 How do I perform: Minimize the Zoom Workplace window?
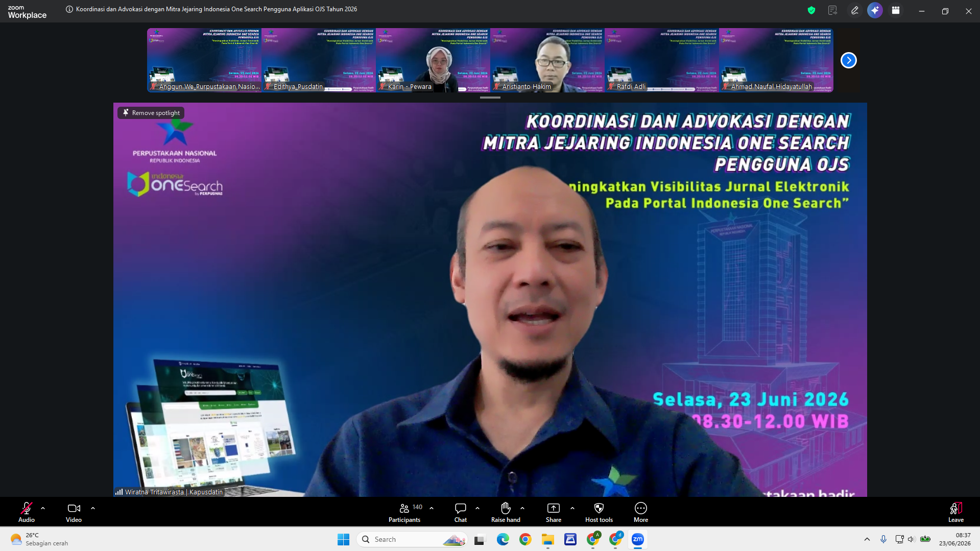pos(922,11)
